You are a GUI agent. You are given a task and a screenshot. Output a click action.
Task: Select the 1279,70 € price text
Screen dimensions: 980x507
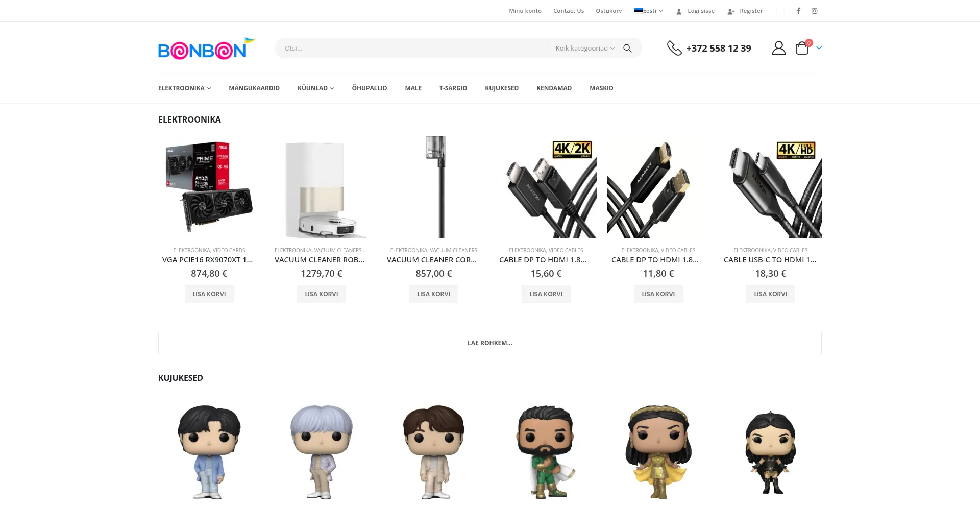(322, 274)
